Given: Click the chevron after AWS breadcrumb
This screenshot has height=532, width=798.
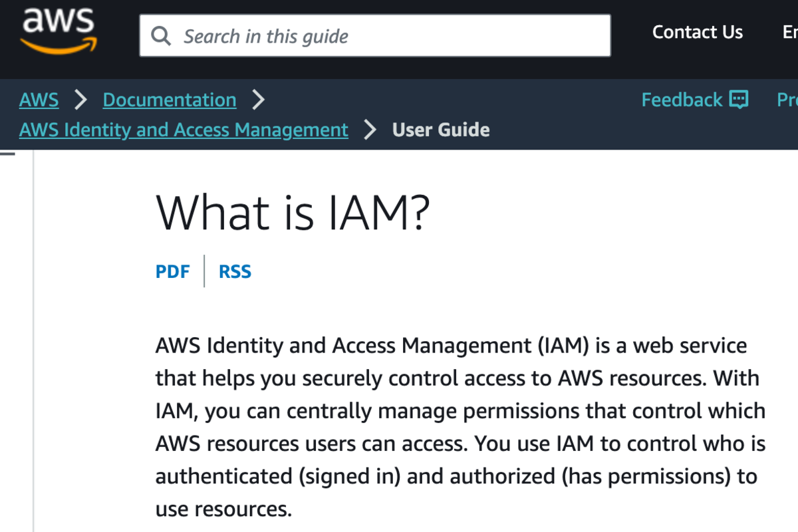Looking at the screenshot, I should pos(80,100).
